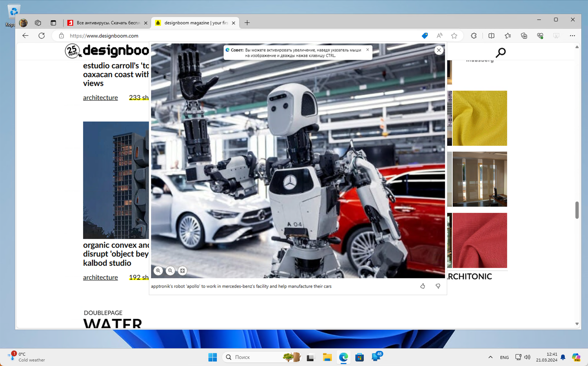Open a new browser tab
The height and width of the screenshot is (366, 588).
[x=247, y=23]
